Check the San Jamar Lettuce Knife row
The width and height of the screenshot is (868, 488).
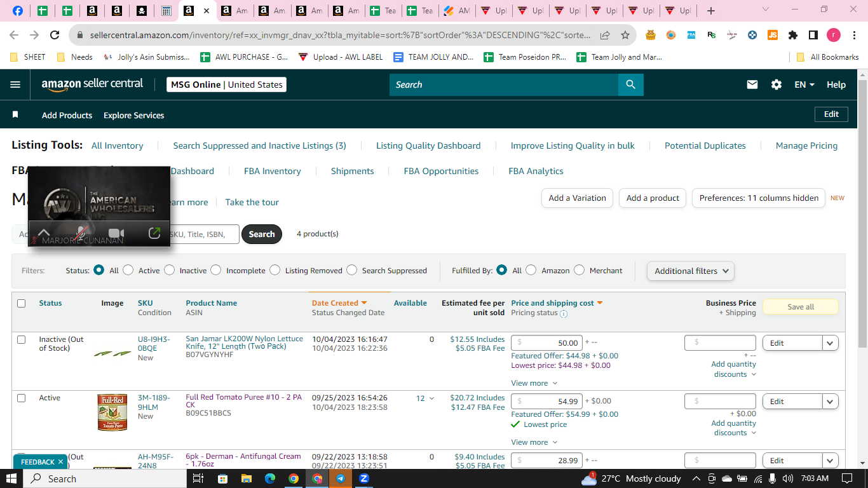tap(21, 339)
